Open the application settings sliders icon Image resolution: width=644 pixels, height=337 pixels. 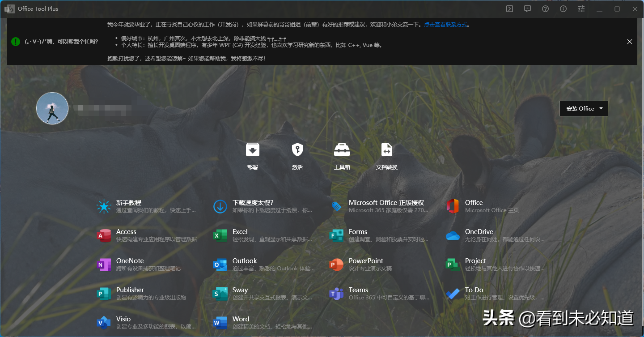580,9
